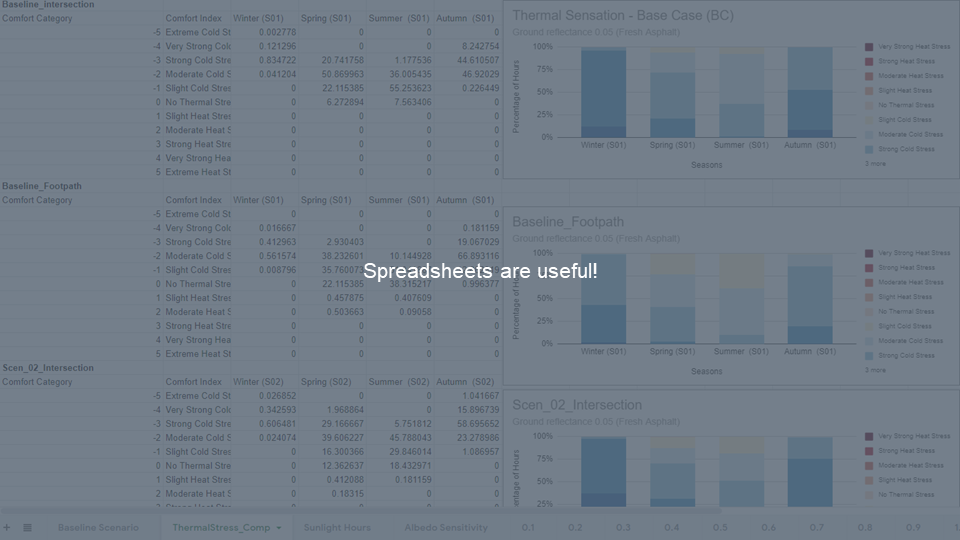Select cell with value 20.741758
The height and width of the screenshot is (540, 960).
(332, 60)
